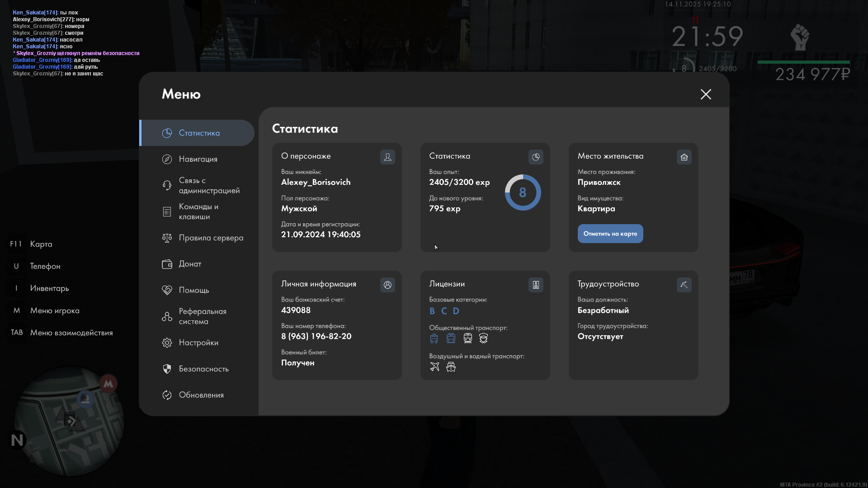Click the level 8 experience ring
868x488 pixels.
(523, 192)
